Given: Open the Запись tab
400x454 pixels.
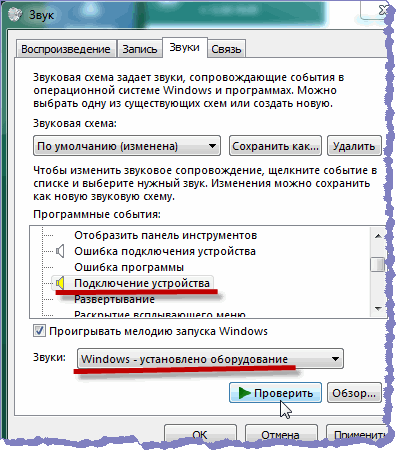Looking at the screenshot, I should tap(140, 49).
